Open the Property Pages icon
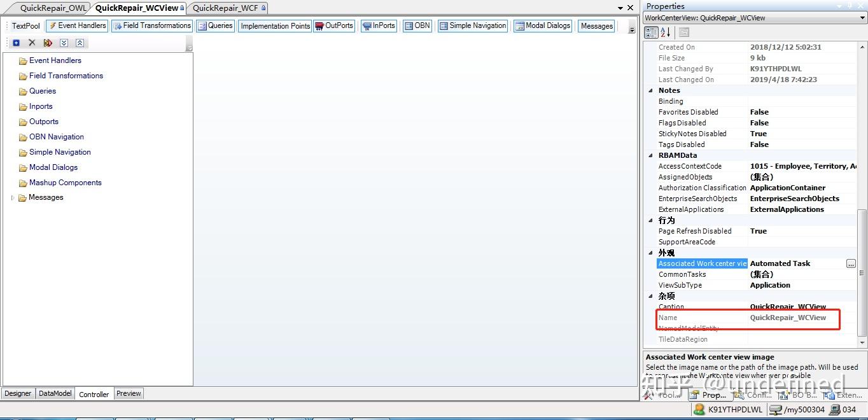The image size is (868, 420). (684, 32)
